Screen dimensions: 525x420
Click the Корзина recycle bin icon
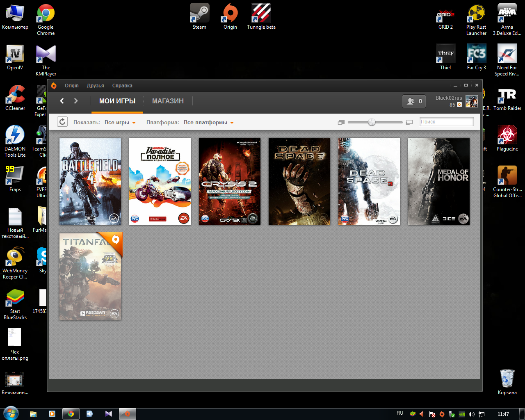coord(507,382)
